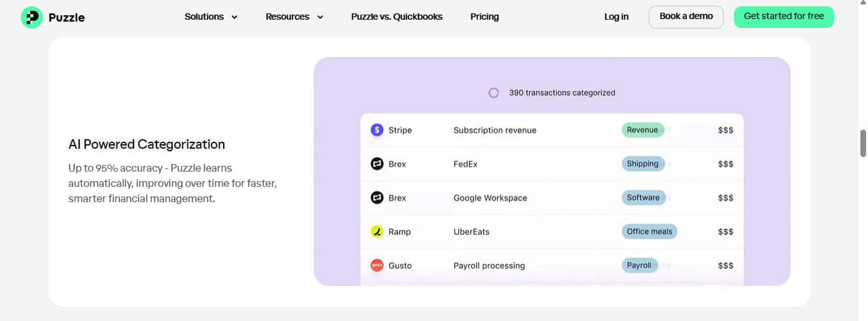The image size is (868, 321).
Task: Click the Google Workspace transaction text
Action: (x=490, y=198)
